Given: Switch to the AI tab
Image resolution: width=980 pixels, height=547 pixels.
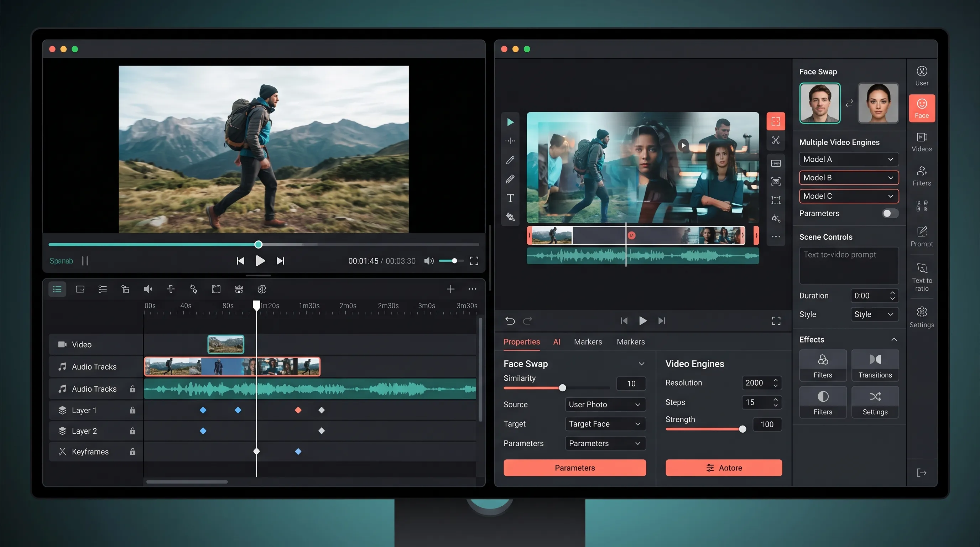Looking at the screenshot, I should click(x=556, y=342).
